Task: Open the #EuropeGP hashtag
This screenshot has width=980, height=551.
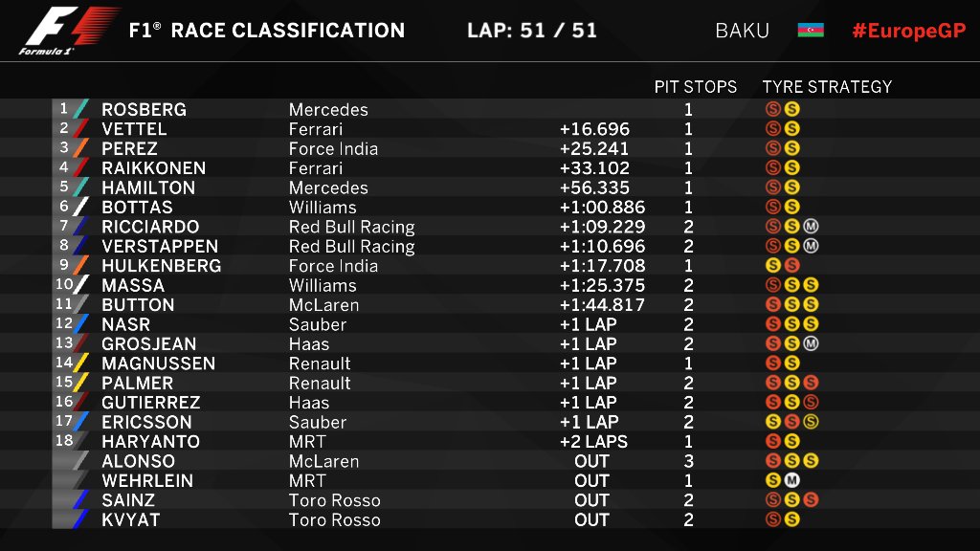Action: (x=908, y=31)
